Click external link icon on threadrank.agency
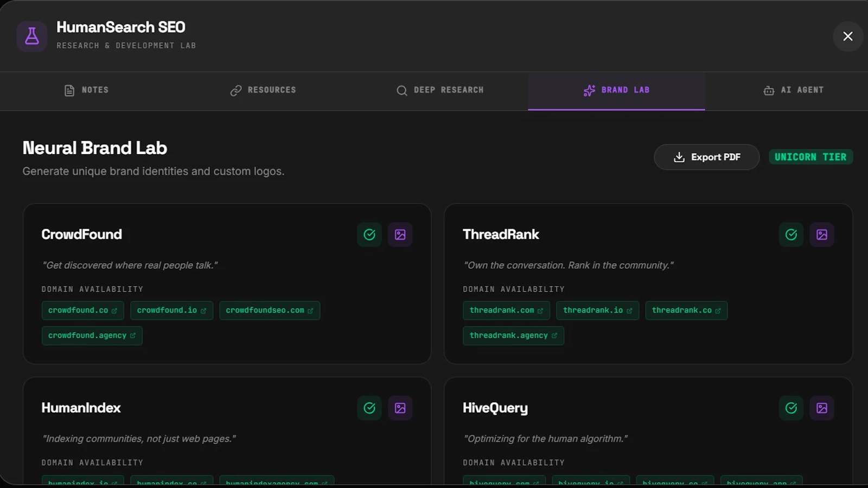Viewport: 868px width, 488px height. pos(554,336)
